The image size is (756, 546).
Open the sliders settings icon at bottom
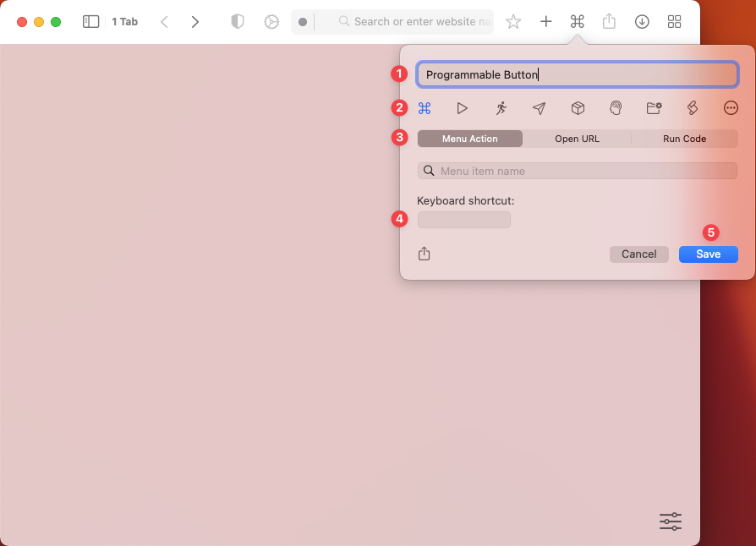tap(670, 521)
